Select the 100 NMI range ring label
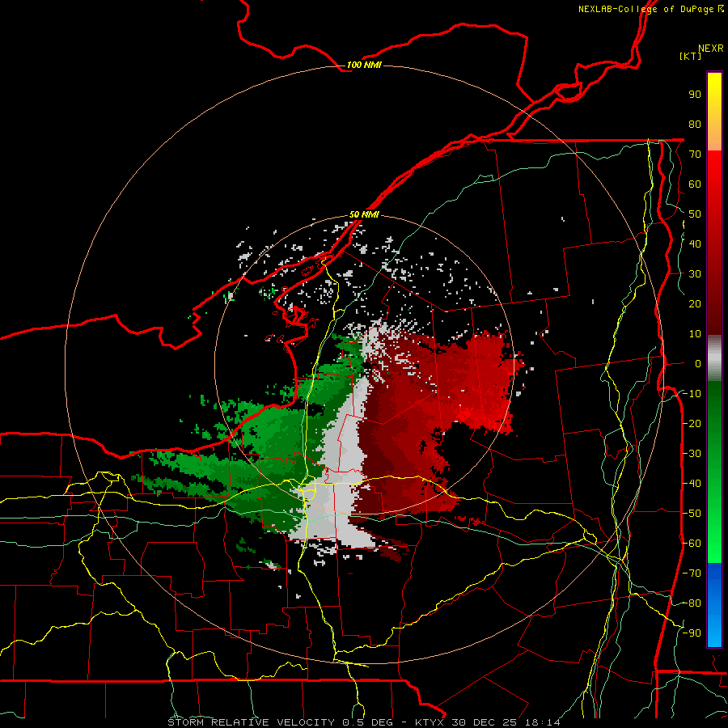Image resolution: width=728 pixels, height=728 pixels. [x=363, y=65]
